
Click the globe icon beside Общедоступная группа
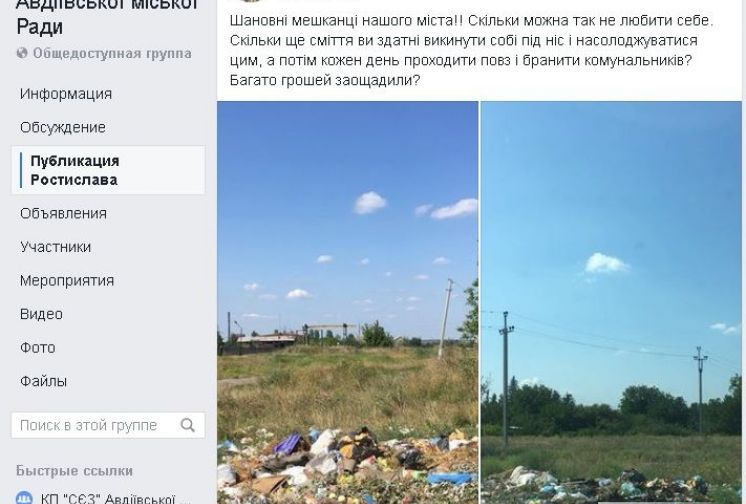click(22, 53)
